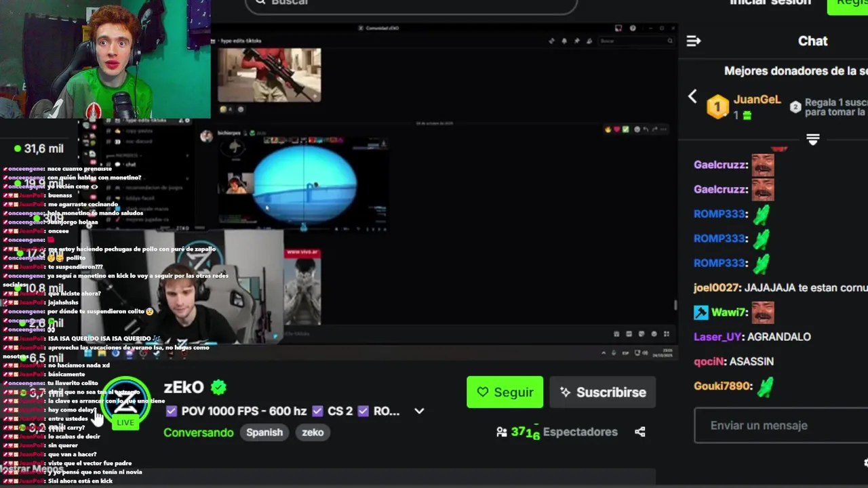Open the blue scope video thumbnail
The image size is (868, 488).
point(302,184)
